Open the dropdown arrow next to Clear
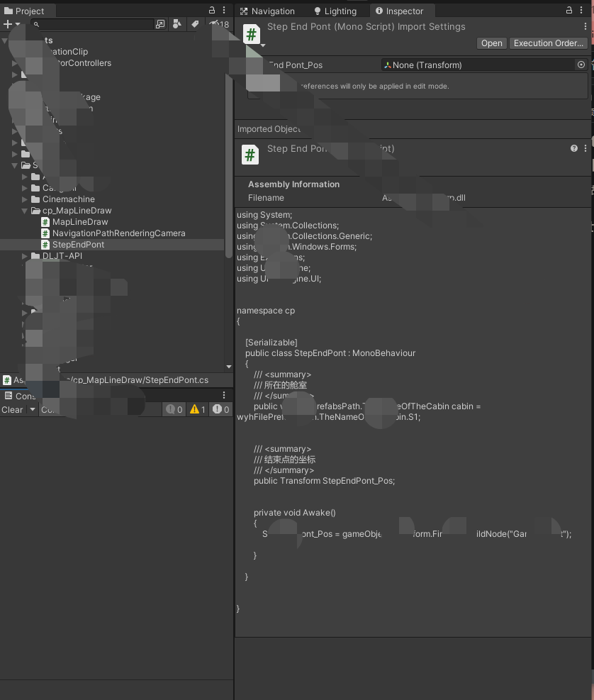The height and width of the screenshot is (700, 594). click(32, 409)
